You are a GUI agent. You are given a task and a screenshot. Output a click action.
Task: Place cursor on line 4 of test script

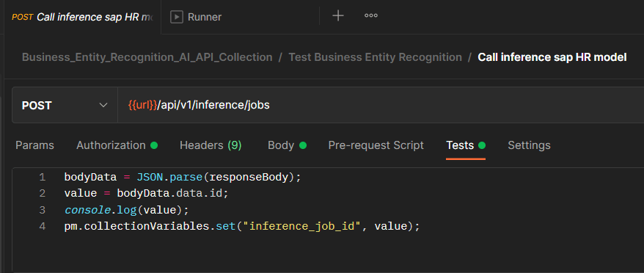pos(242,227)
